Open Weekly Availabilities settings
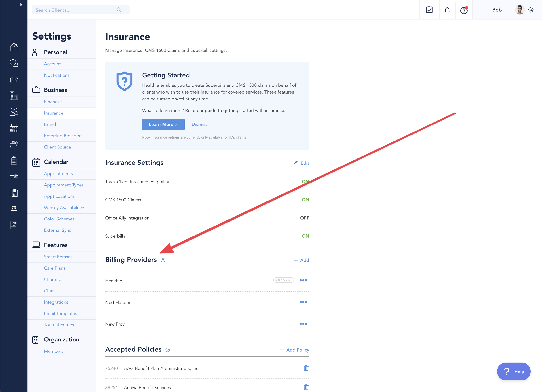 click(64, 208)
